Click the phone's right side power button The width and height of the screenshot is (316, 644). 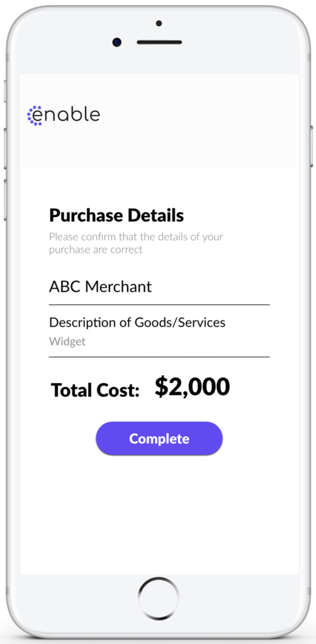click(312, 146)
